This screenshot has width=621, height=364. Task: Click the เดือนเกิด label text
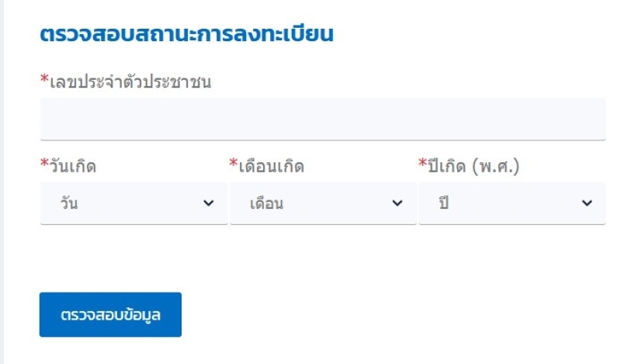coord(271,165)
